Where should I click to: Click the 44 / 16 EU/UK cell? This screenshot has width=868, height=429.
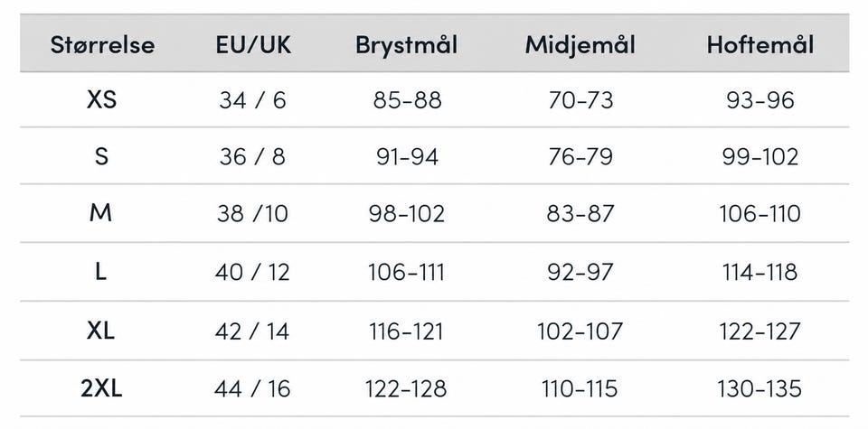[x=252, y=389]
